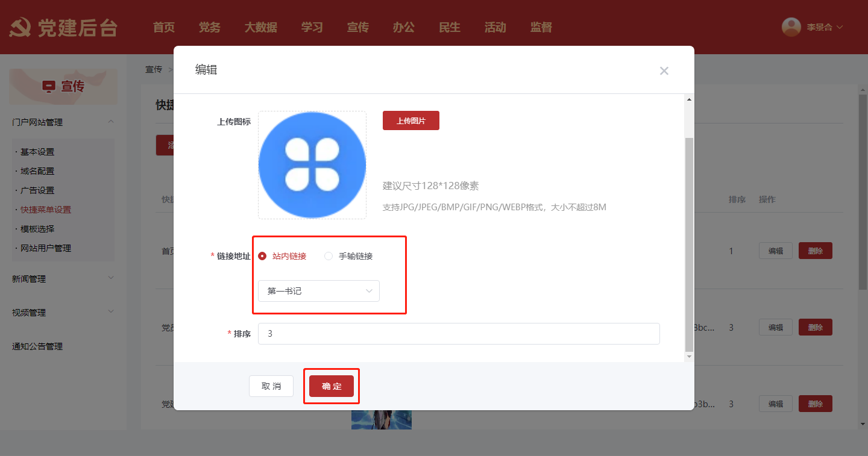Screen dimensions: 868x456
Task: Click the 宣传 sidebar banner icon
Action: coord(49,87)
